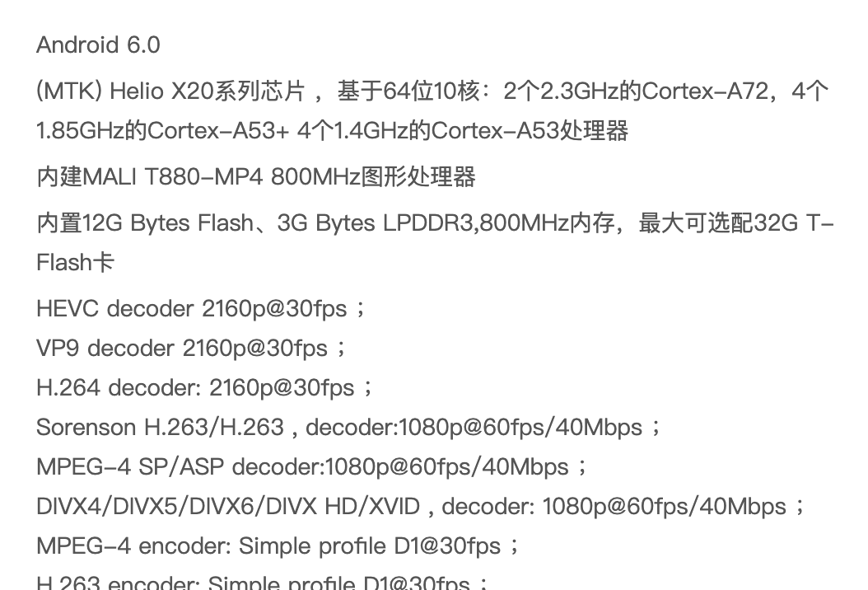Image resolution: width=868 pixels, height=590 pixels.
Task: Click the Flash卡 text line
Action: [75, 263]
